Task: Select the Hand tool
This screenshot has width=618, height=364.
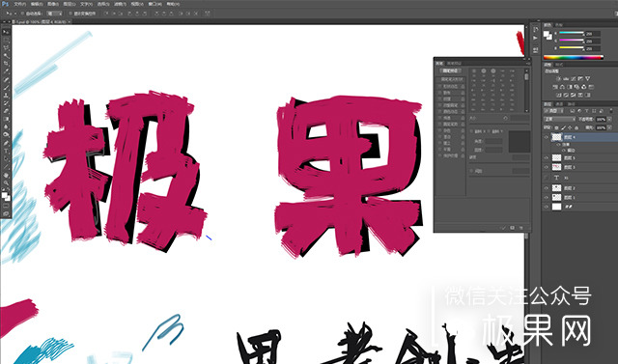Action: pos(6,175)
